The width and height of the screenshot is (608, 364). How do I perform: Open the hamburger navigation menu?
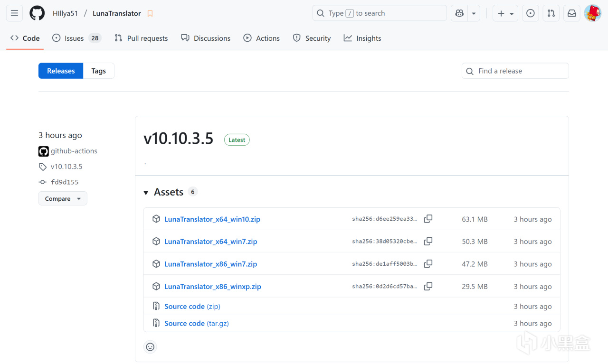(x=14, y=13)
